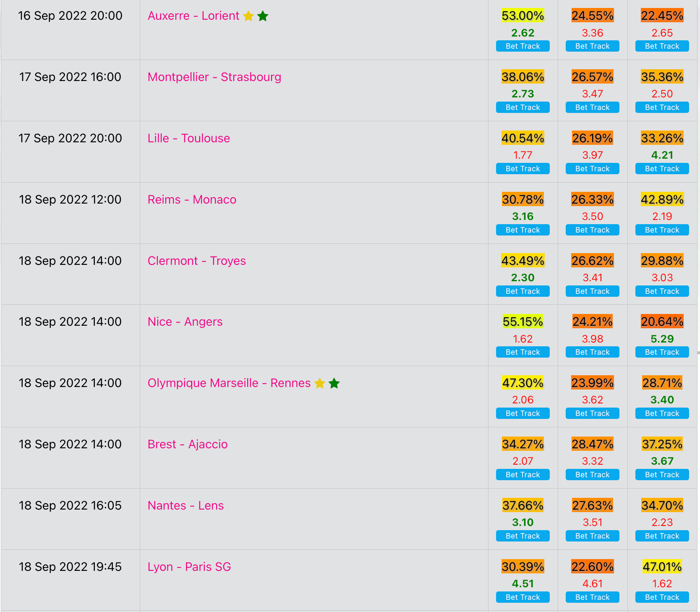Click Bet Track under 3.10 odds for Nantes
Screen dimensions: 700x612
[523, 536]
